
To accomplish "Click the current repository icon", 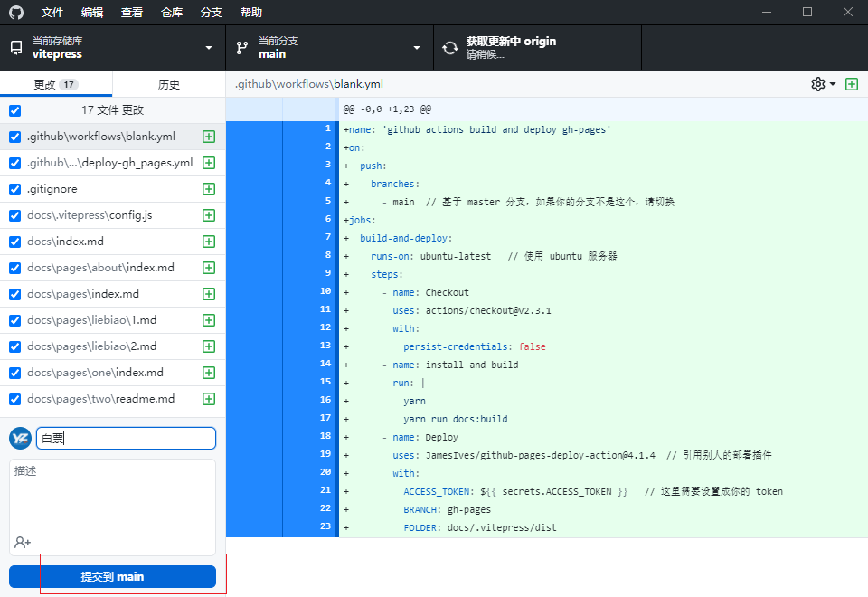I will coord(16,48).
